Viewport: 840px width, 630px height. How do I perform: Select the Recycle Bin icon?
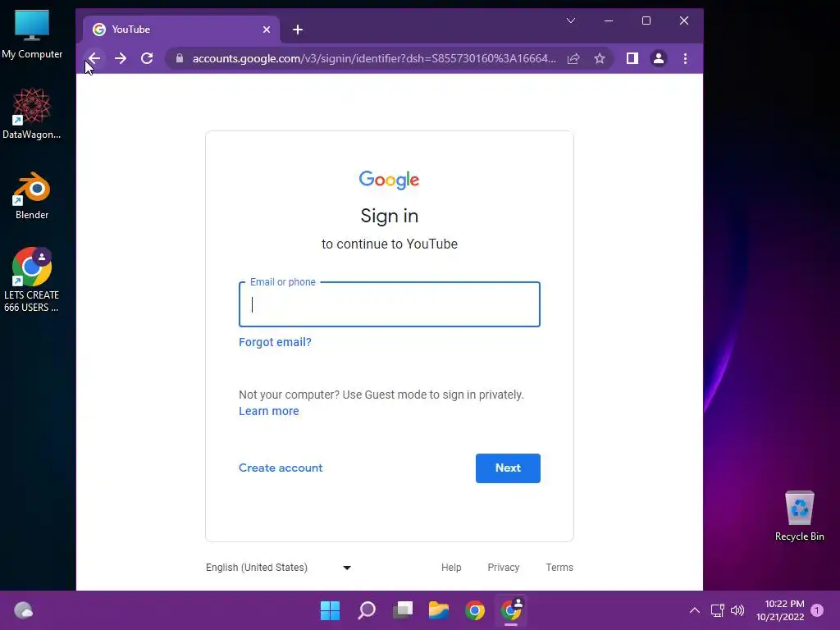click(799, 517)
